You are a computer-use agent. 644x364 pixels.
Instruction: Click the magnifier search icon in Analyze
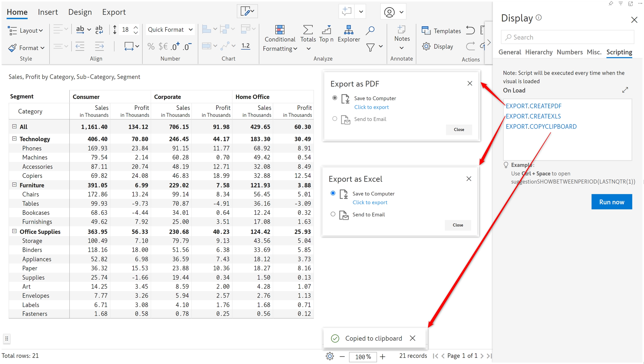pos(370,30)
